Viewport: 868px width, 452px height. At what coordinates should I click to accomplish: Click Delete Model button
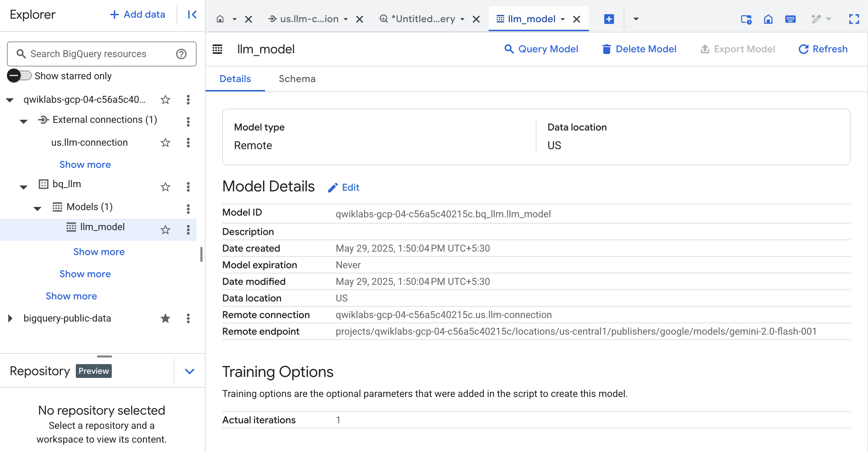pos(639,49)
